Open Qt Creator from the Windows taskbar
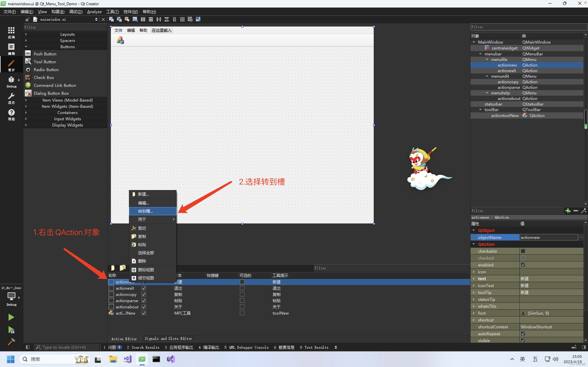This screenshot has width=588, height=367. tap(142, 359)
